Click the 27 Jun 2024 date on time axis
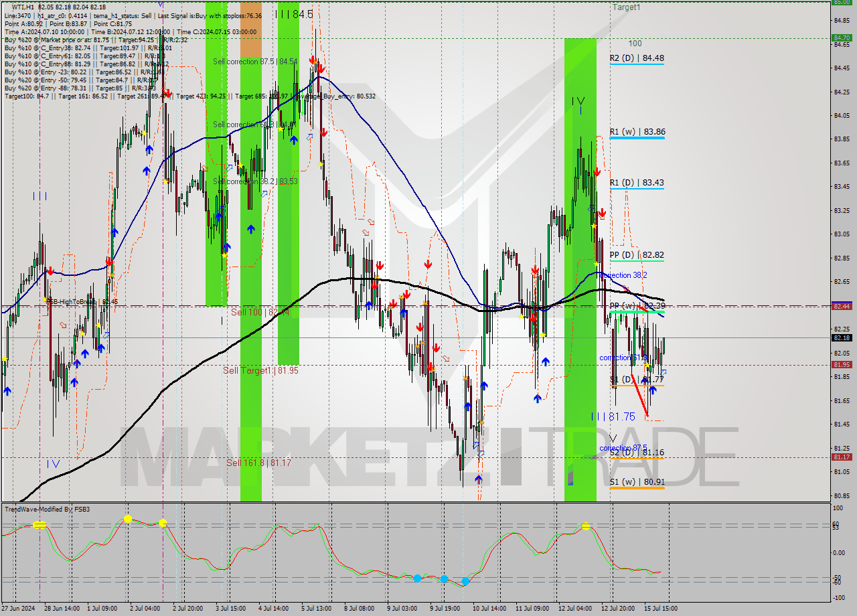This screenshot has width=857, height=616. coord(19,609)
